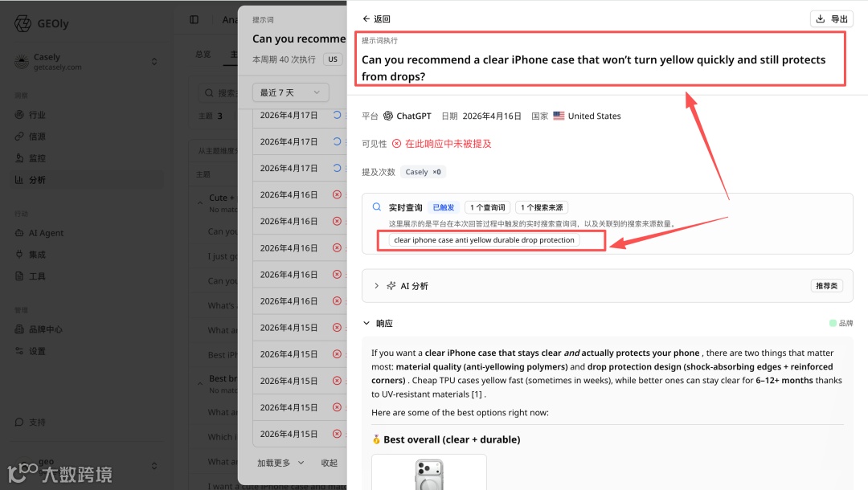Click the medal icon beside Best overall
This screenshot has height=490, width=868.
(376, 439)
